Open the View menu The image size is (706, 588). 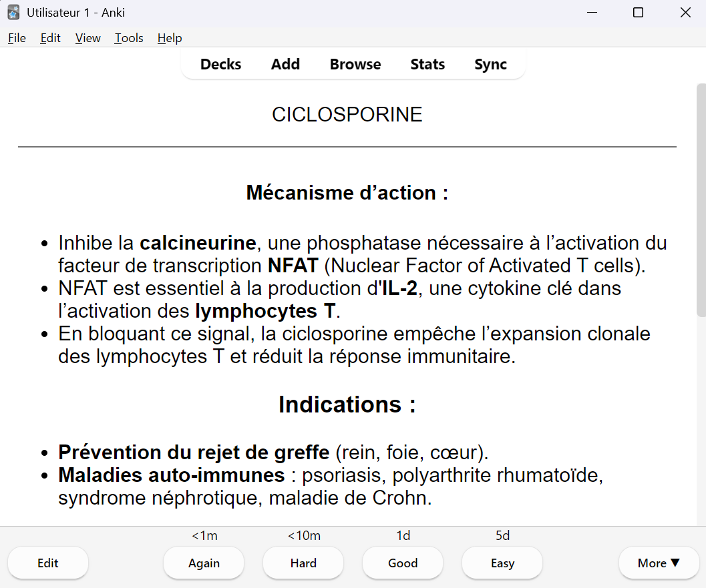pos(87,38)
